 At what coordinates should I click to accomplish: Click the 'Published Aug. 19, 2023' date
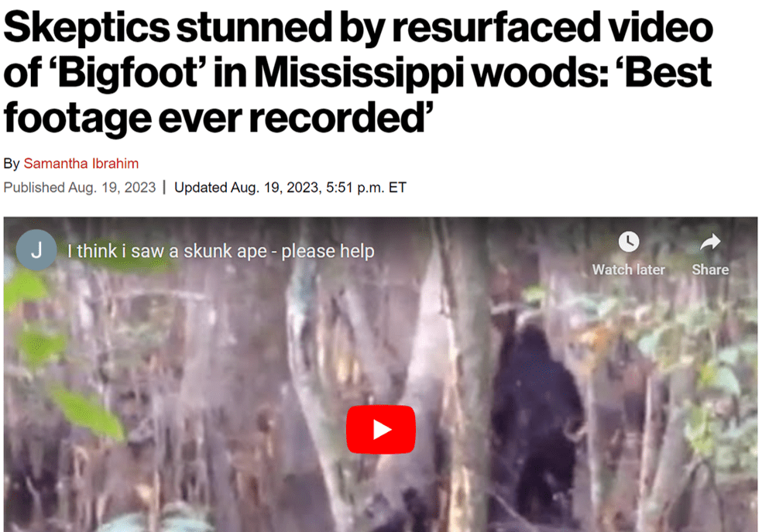pyautogui.click(x=80, y=187)
